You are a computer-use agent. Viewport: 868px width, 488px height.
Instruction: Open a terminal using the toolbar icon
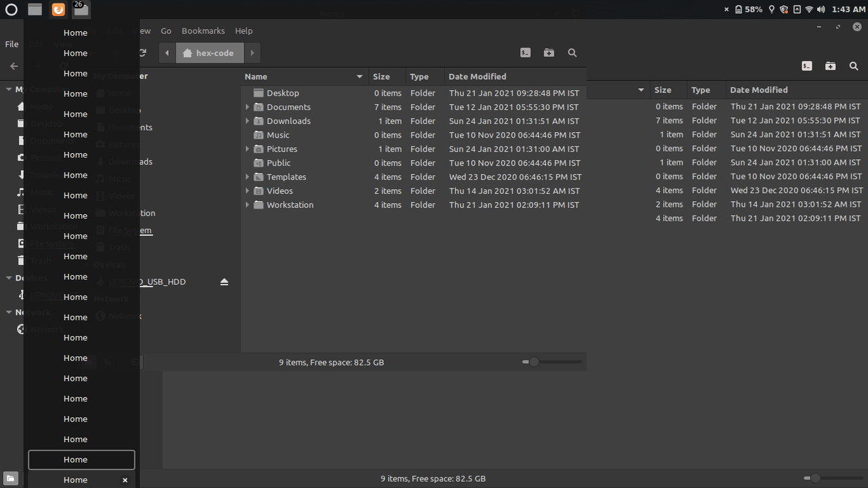(x=525, y=52)
